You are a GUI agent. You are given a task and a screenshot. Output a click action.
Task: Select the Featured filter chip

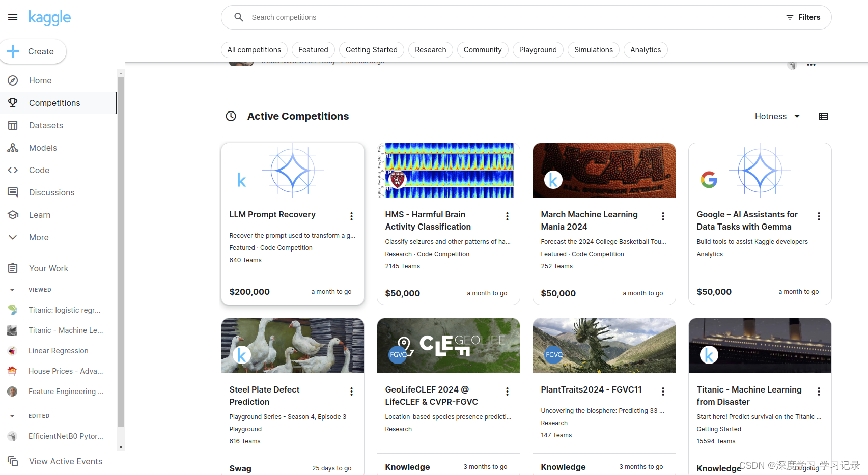click(x=313, y=50)
